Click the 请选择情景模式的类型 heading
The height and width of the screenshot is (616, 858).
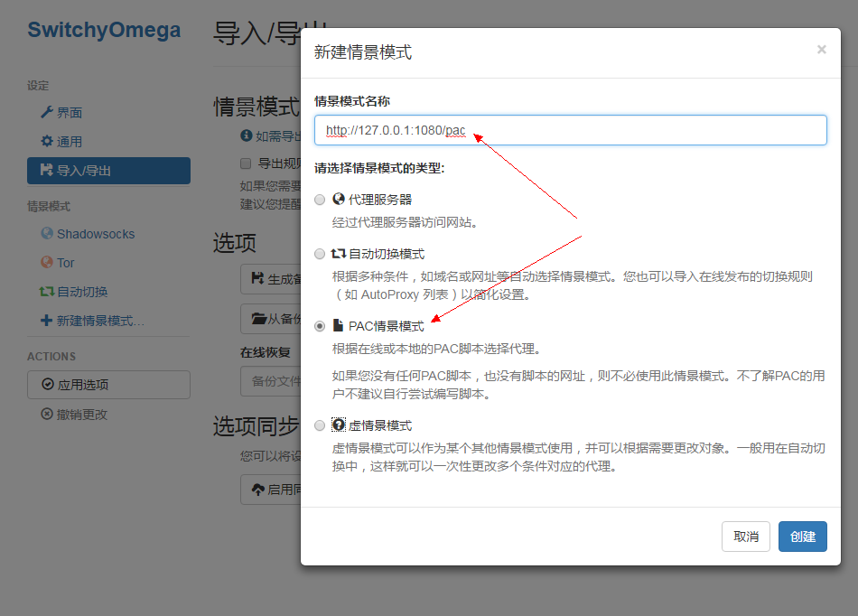379,169
